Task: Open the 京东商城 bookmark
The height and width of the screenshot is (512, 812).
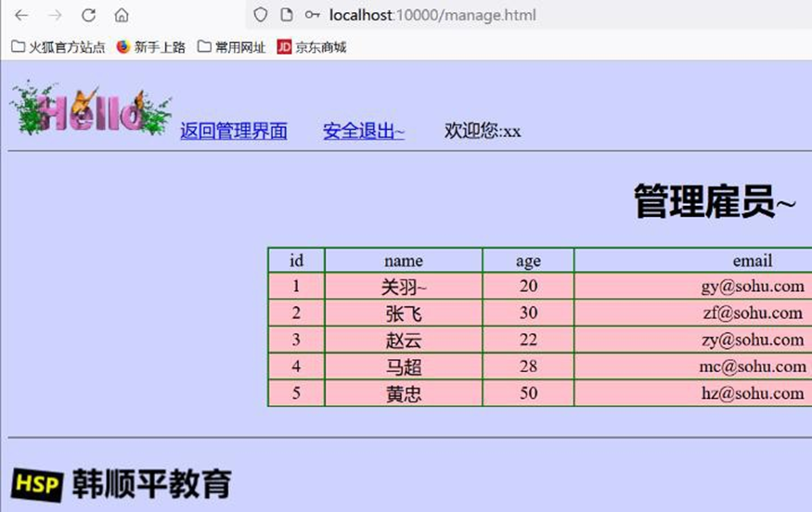Action: click(x=312, y=47)
